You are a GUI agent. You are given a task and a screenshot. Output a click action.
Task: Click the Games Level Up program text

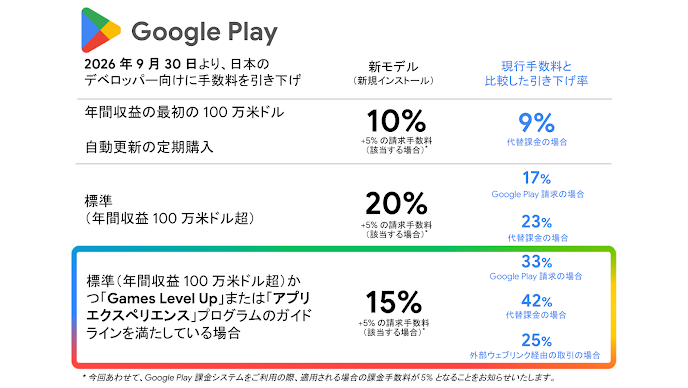162,298
